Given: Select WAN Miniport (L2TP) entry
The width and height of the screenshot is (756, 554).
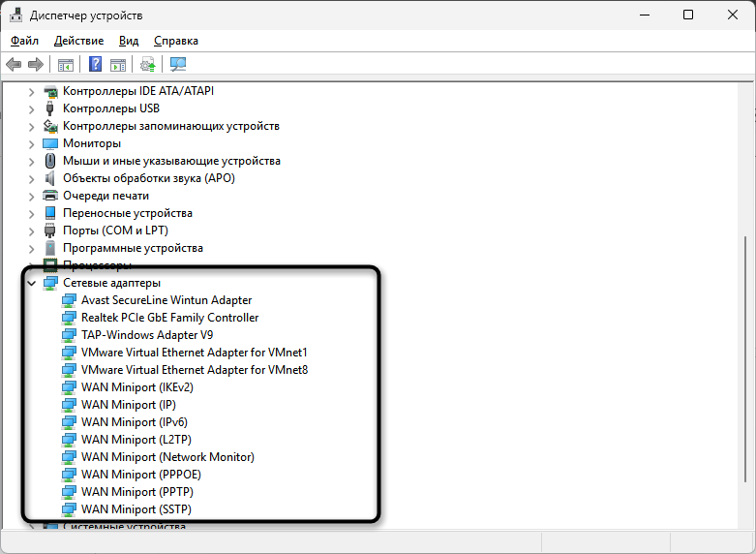Looking at the screenshot, I should (136, 440).
